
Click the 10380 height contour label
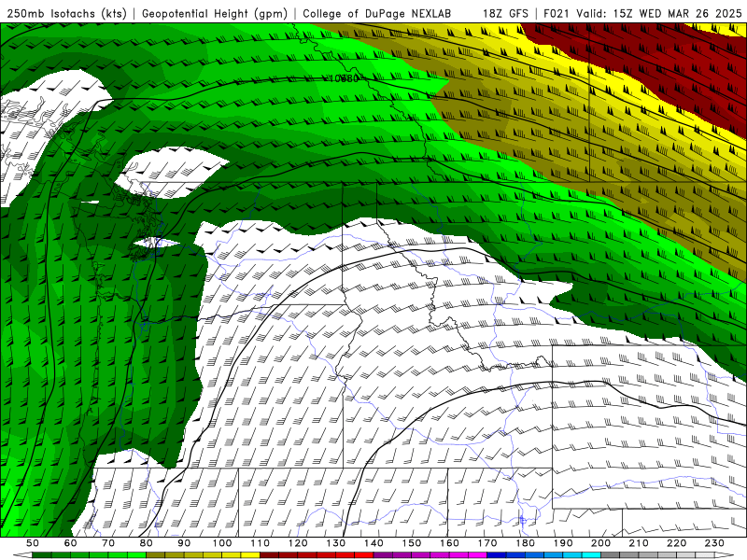pos(344,78)
